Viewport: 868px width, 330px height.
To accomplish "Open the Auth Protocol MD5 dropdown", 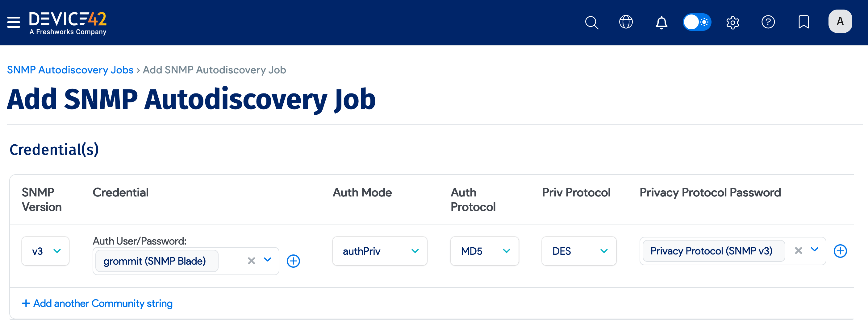I will point(484,251).
